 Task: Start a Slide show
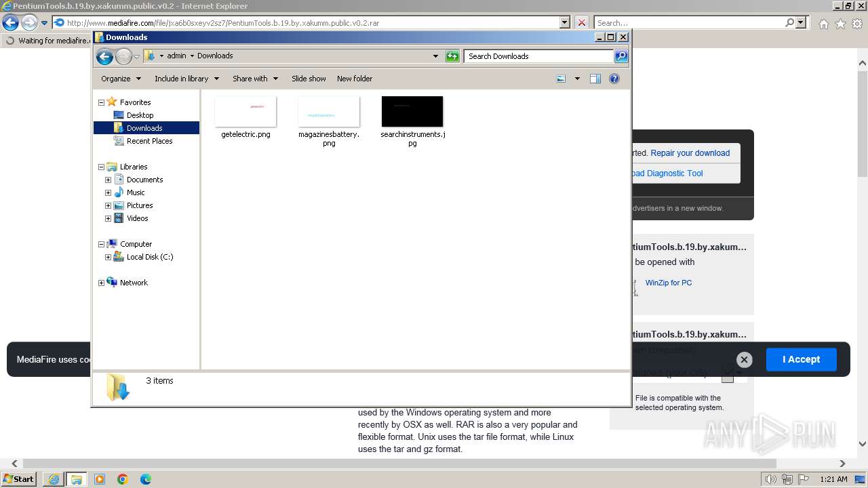pyautogui.click(x=309, y=79)
